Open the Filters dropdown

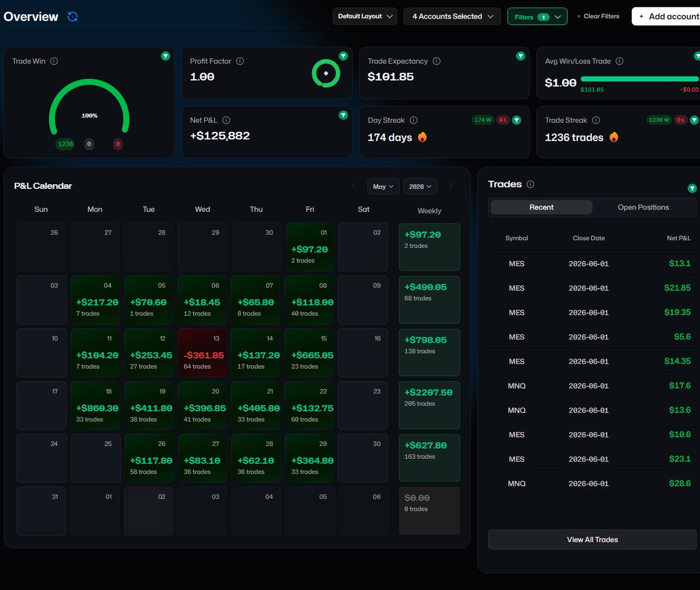(537, 17)
